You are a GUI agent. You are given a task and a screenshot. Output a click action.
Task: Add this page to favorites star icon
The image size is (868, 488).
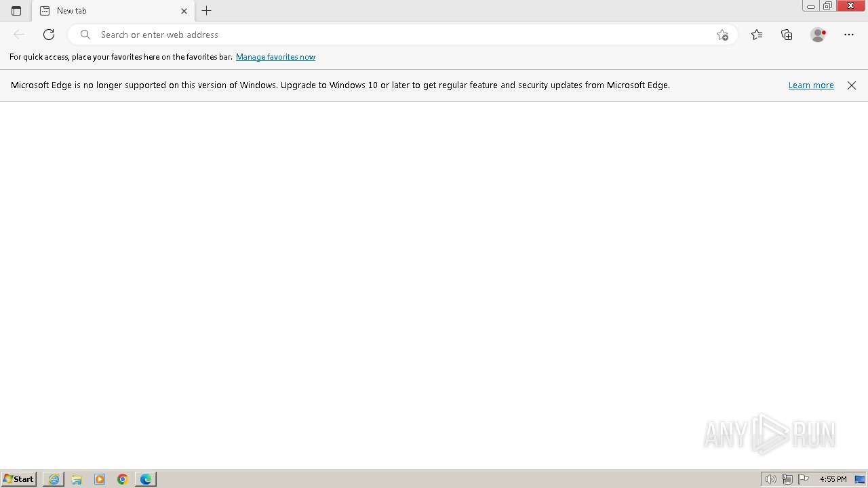point(722,35)
